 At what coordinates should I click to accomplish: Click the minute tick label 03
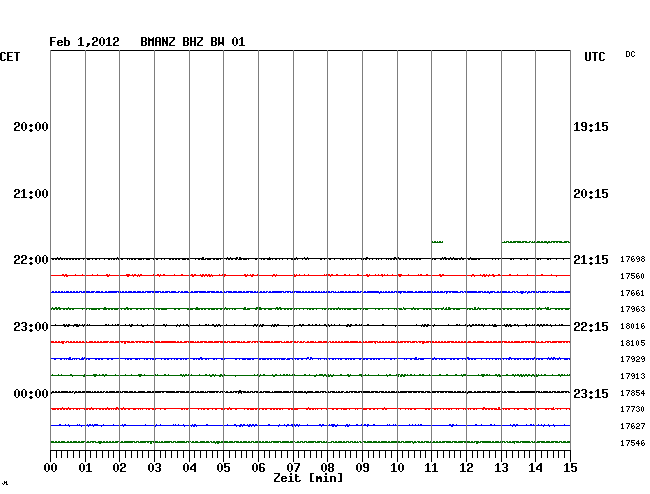[x=155, y=468]
